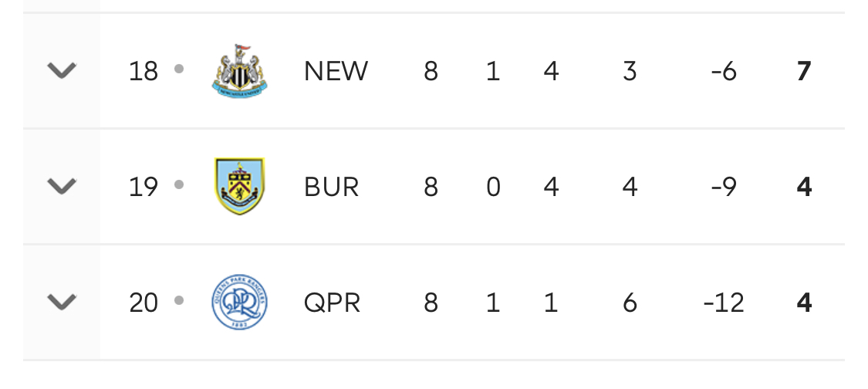The height and width of the screenshot is (389, 868).
Task: Click QPR's losses value 6
Action: (x=630, y=303)
